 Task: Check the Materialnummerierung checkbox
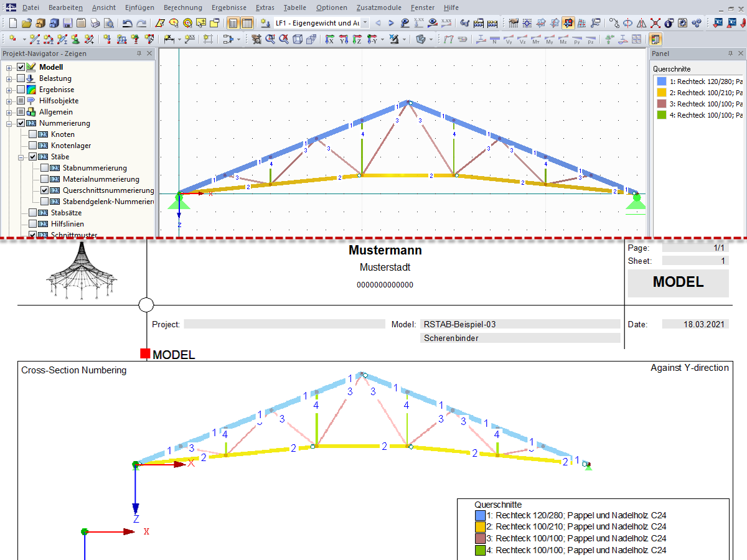(x=45, y=179)
